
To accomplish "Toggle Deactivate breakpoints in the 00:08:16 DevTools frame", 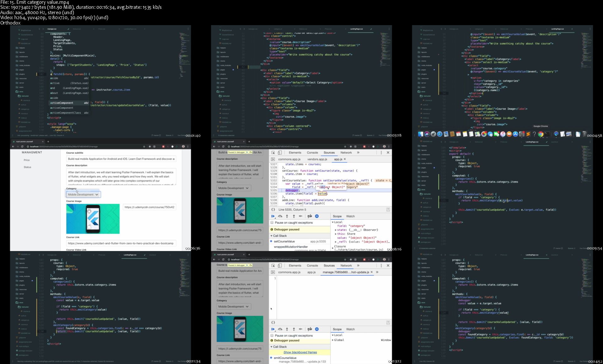I will point(310,216).
